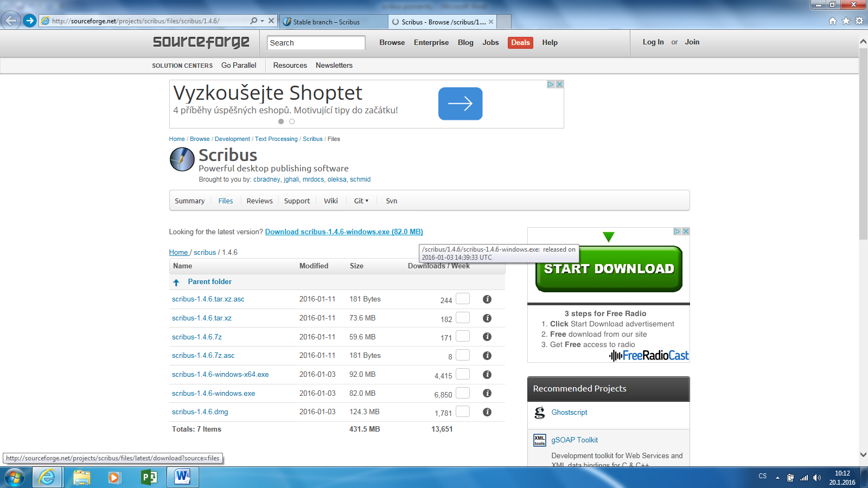This screenshot has width=868, height=488.
Task: Click the Join link
Action: point(692,42)
